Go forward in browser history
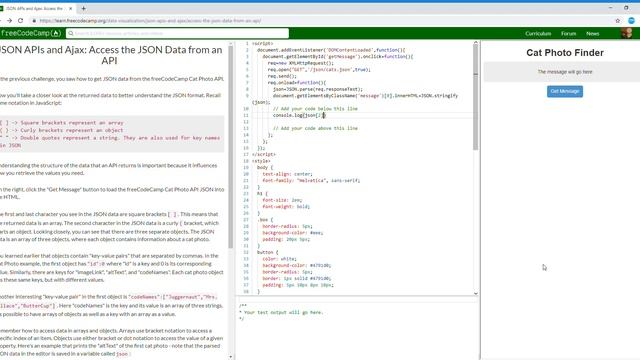This screenshot has height=360, width=640. pos(9,20)
